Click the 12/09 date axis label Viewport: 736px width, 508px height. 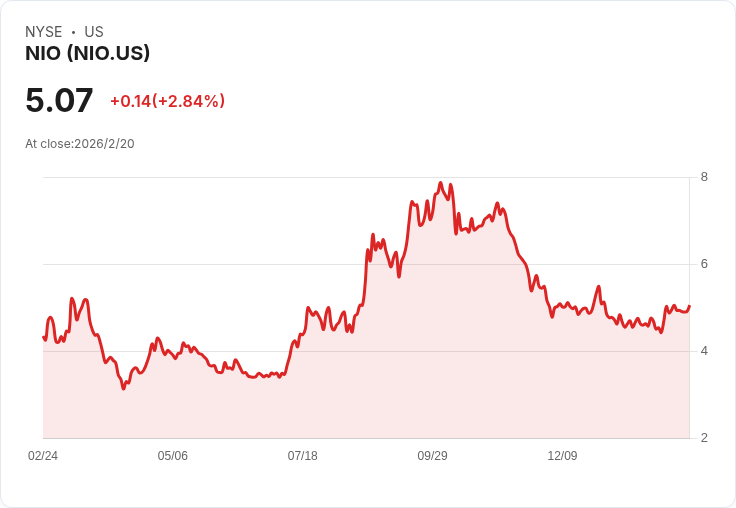click(562, 456)
